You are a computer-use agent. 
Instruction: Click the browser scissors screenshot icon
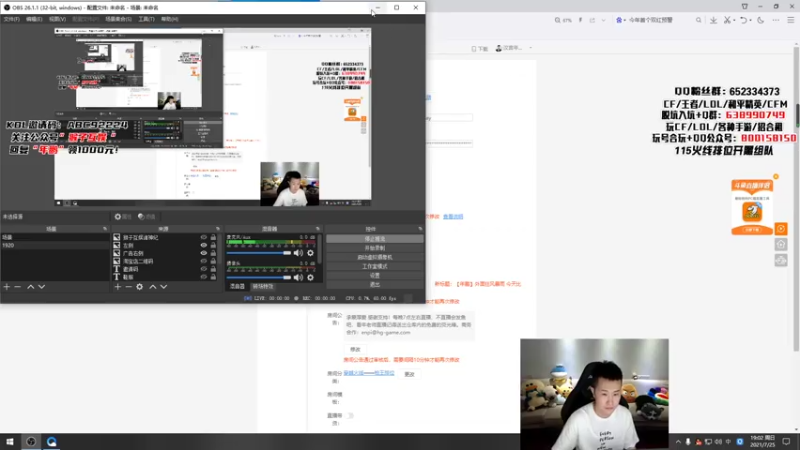click(727, 20)
